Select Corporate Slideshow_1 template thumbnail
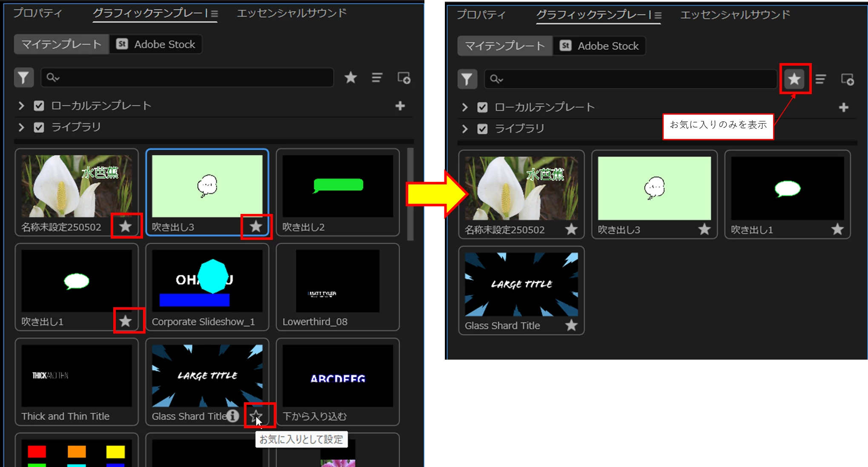The width and height of the screenshot is (868, 467). (207, 281)
